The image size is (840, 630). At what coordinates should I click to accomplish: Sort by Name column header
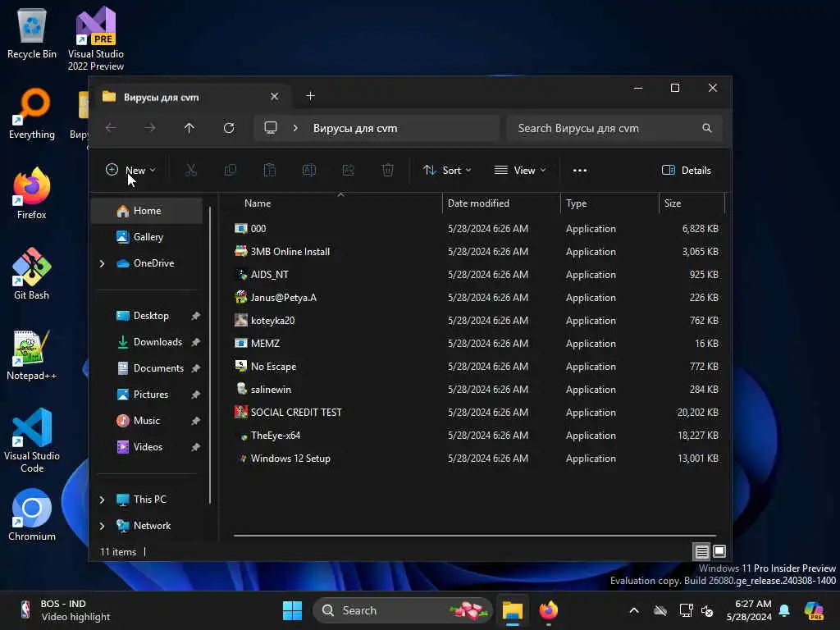pyautogui.click(x=337, y=203)
